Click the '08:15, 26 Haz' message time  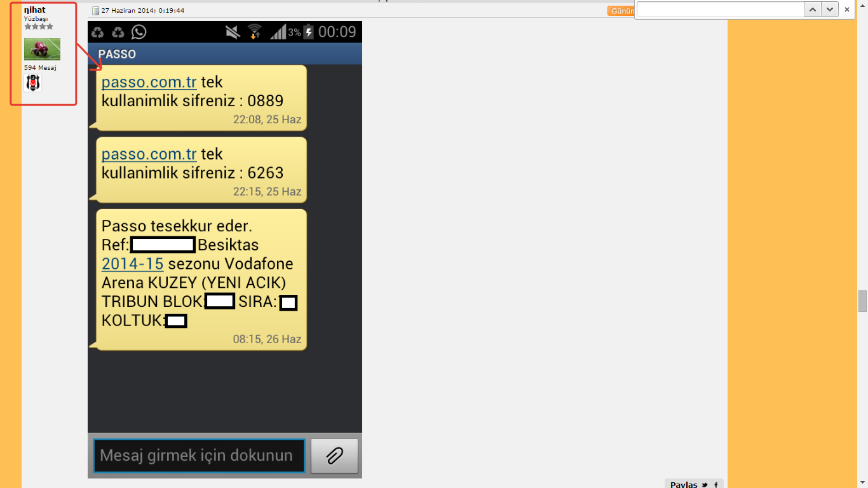click(x=267, y=339)
